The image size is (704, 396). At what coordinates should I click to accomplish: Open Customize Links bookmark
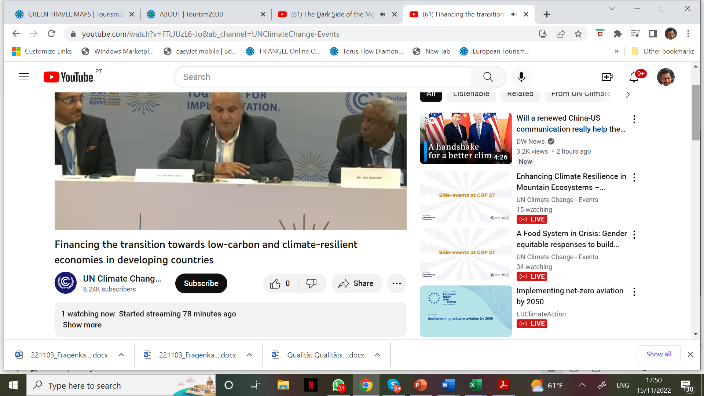(42, 51)
